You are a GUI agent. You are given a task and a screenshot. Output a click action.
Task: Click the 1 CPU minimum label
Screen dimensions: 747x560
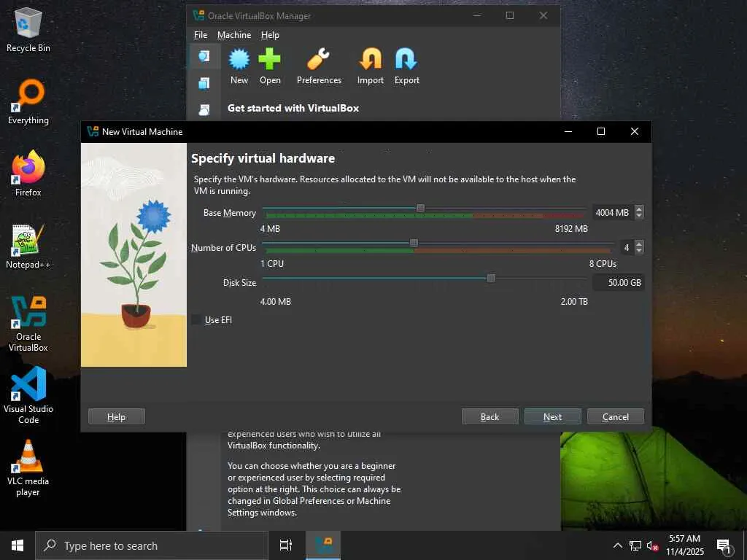click(x=272, y=263)
